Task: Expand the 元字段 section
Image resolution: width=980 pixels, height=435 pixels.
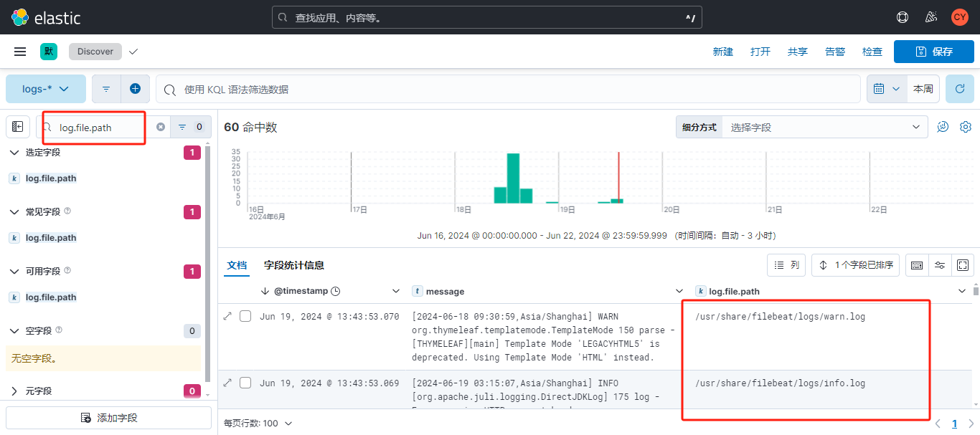Action: click(x=14, y=391)
